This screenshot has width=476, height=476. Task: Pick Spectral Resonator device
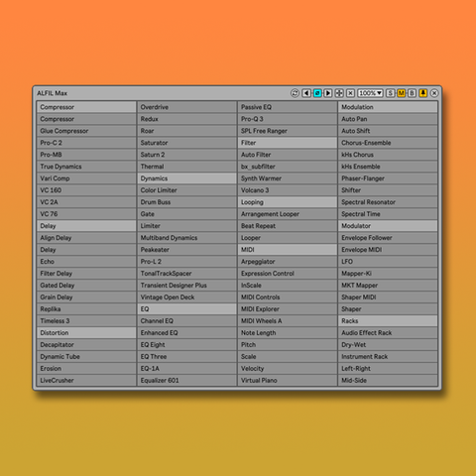click(x=388, y=202)
